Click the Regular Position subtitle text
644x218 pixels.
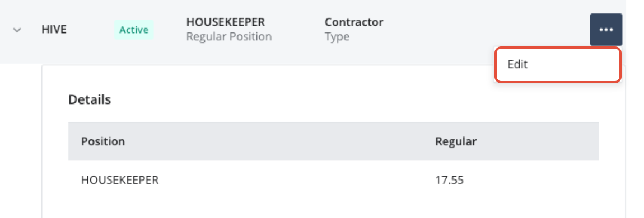click(x=229, y=36)
